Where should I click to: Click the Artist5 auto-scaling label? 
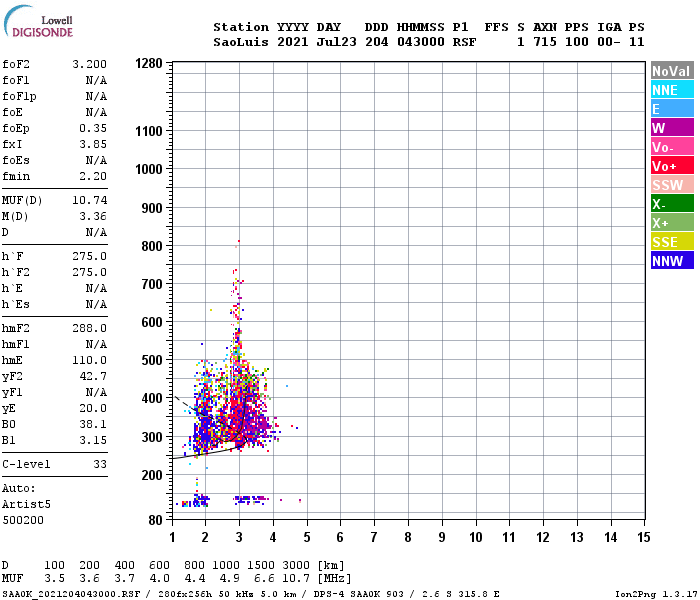pyautogui.click(x=26, y=504)
